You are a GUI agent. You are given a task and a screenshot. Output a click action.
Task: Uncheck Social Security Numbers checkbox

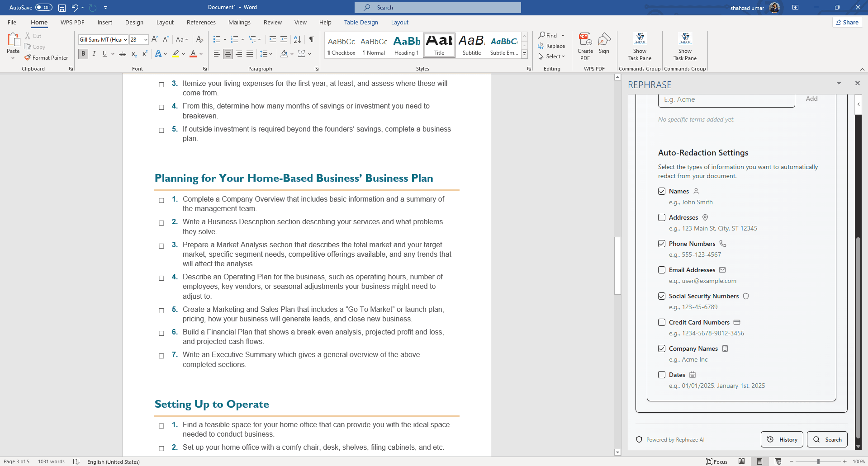point(662,296)
